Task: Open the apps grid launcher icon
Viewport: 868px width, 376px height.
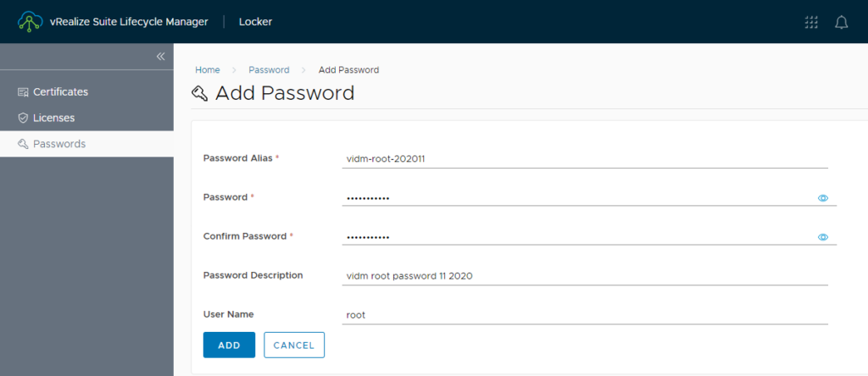Action: click(810, 22)
